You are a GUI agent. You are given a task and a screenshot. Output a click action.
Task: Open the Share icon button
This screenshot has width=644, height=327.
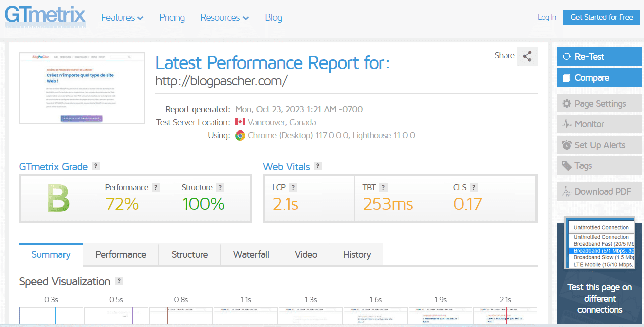pos(527,56)
